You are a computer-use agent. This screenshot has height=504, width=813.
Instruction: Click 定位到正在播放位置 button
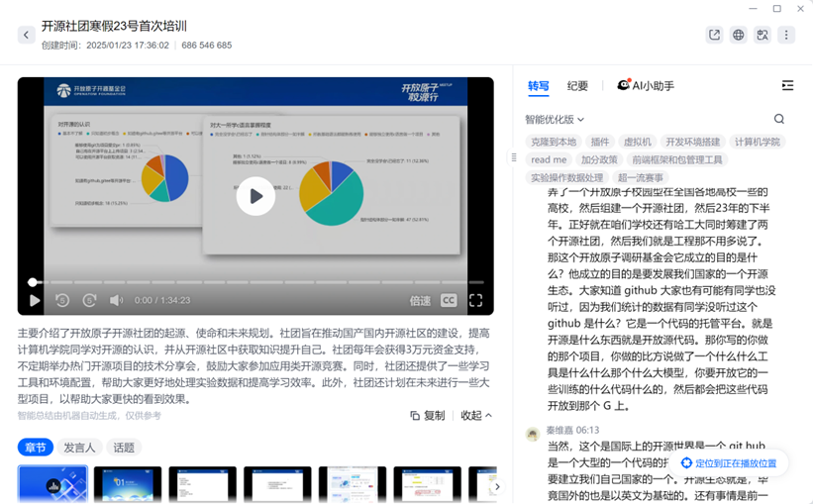tap(729, 462)
